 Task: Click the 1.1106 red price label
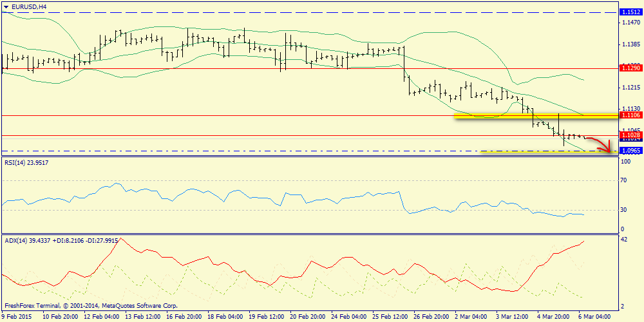click(x=631, y=115)
